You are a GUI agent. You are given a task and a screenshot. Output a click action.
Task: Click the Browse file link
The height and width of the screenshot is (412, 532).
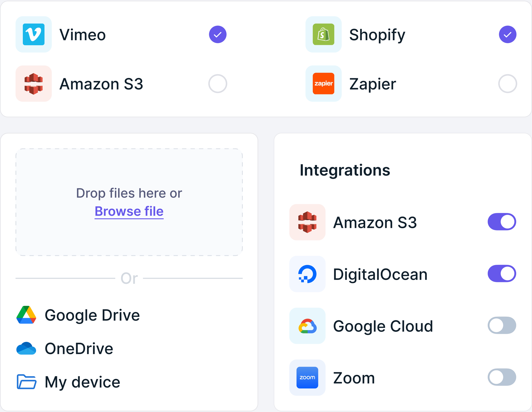[x=129, y=211]
